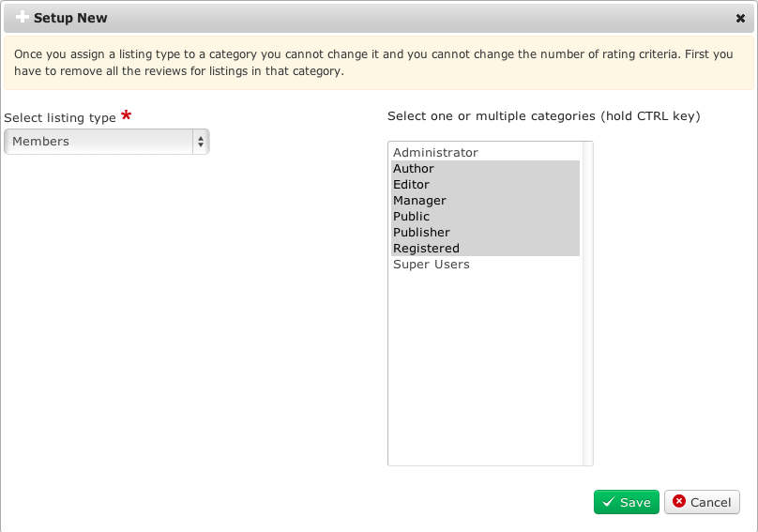Select the Author category
Screen dimensions: 758x532
coord(414,169)
